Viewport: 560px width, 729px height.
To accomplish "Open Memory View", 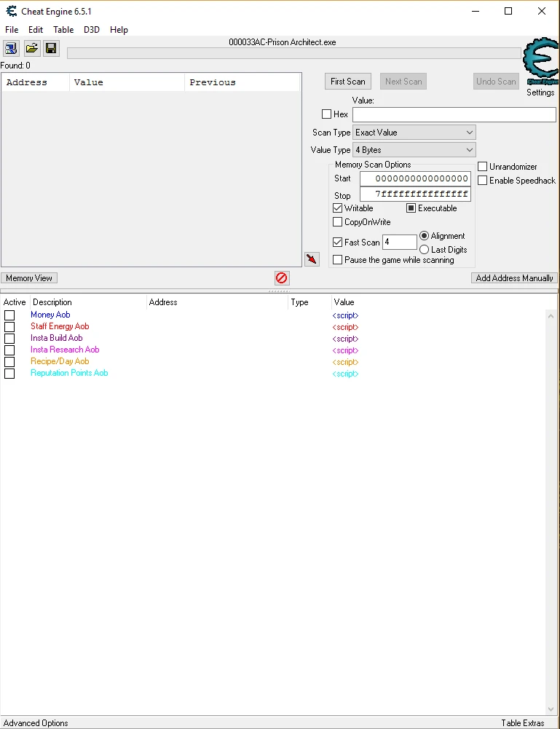I will (x=29, y=278).
